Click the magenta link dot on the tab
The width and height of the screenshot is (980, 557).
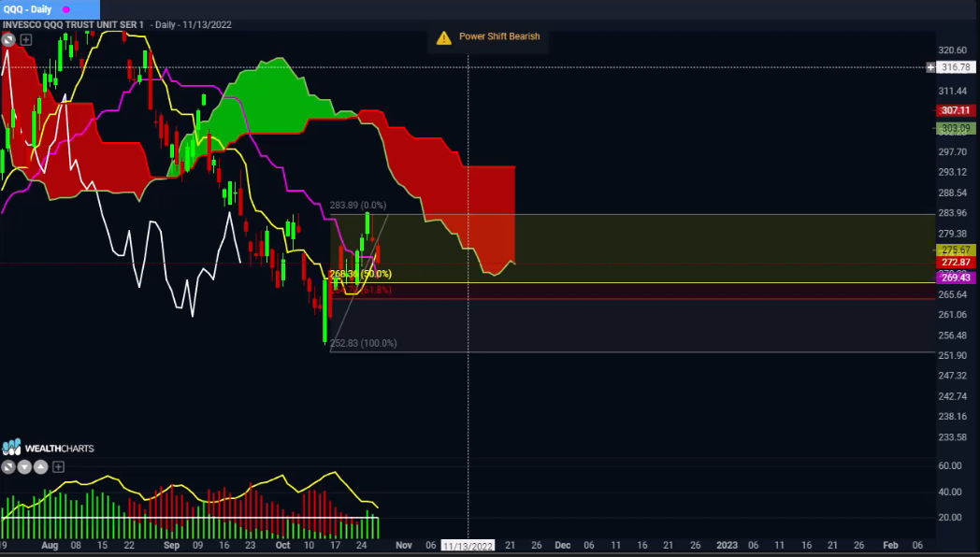65,9
